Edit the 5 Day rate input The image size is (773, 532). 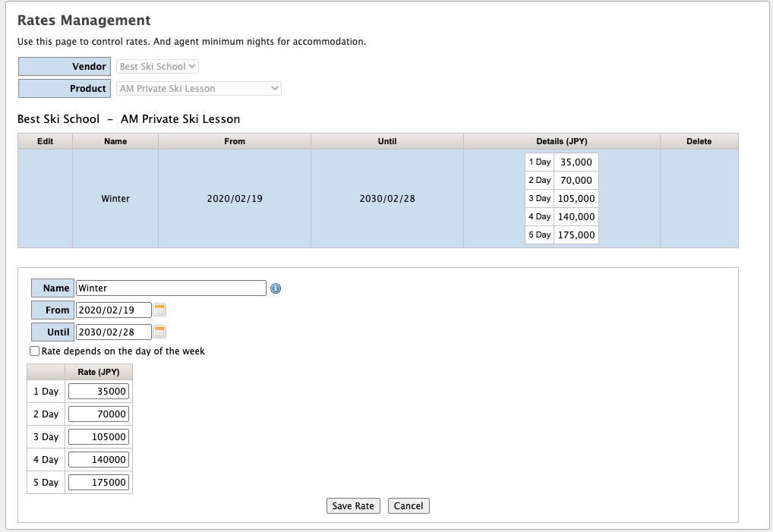pyautogui.click(x=99, y=483)
